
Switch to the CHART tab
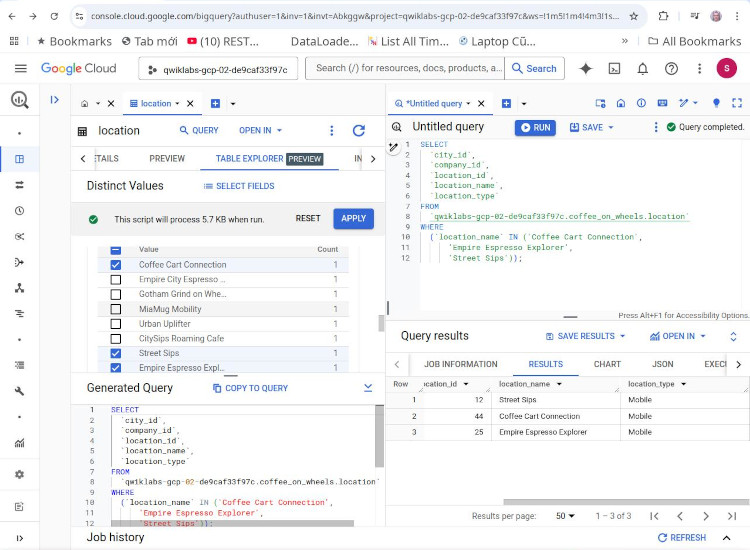pyautogui.click(x=607, y=364)
